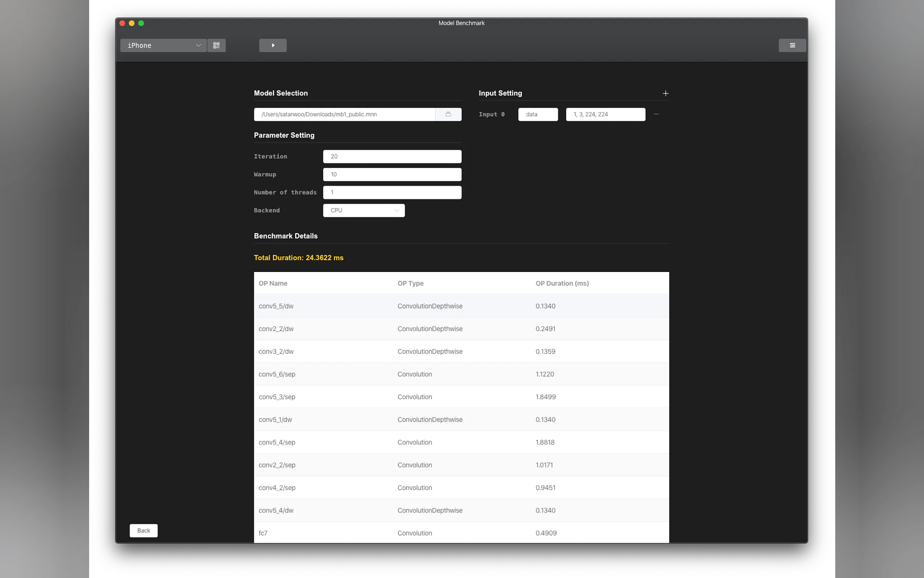The image size is (924, 578).
Task: Remove Input 0 with minus icon
Action: click(656, 114)
